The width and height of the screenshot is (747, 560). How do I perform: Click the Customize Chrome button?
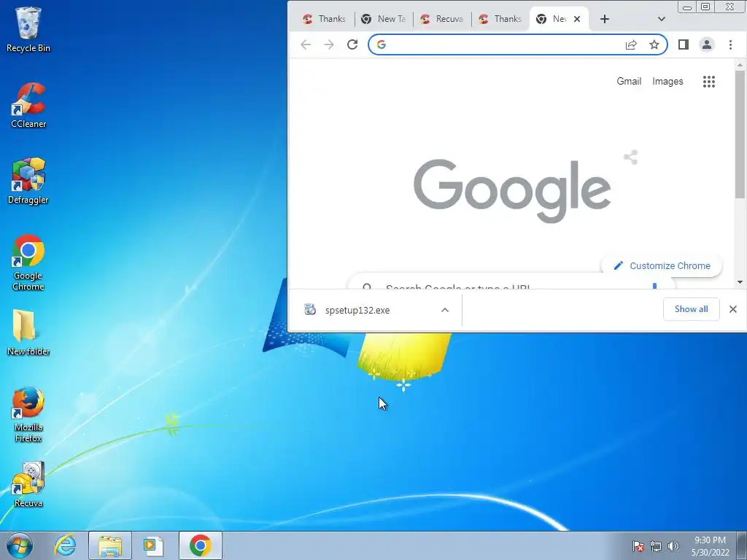[662, 265]
